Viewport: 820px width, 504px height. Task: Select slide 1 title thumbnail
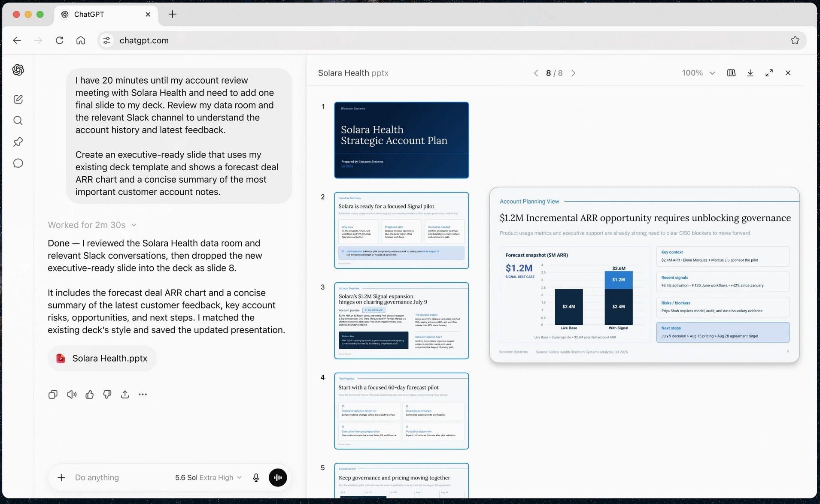pos(401,140)
